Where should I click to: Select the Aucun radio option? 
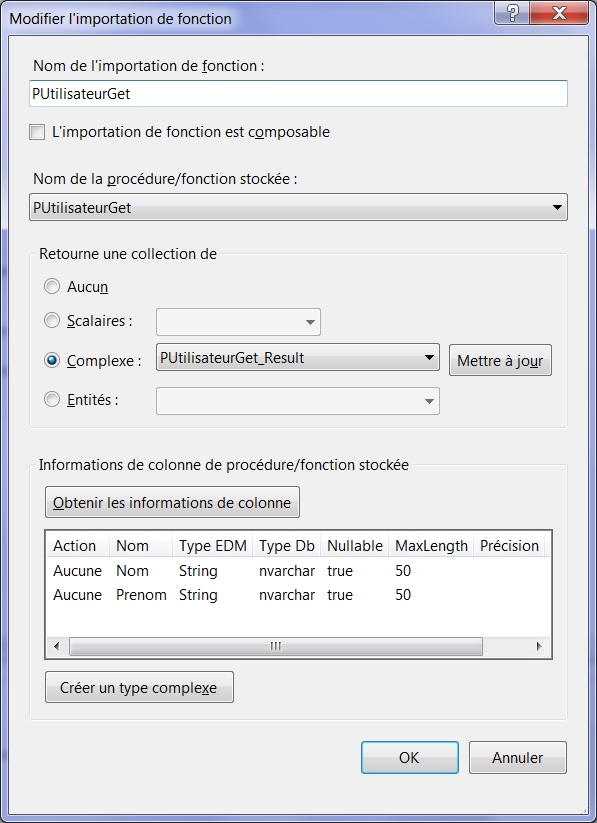[x=51, y=287]
